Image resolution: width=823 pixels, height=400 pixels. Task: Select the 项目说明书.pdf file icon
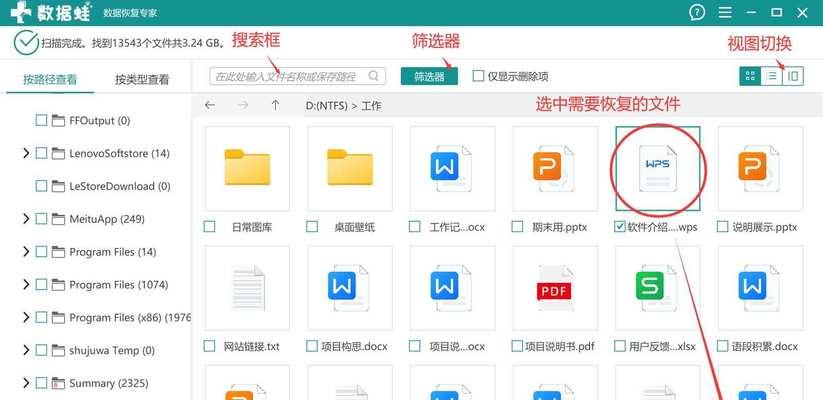pyautogui.click(x=555, y=288)
